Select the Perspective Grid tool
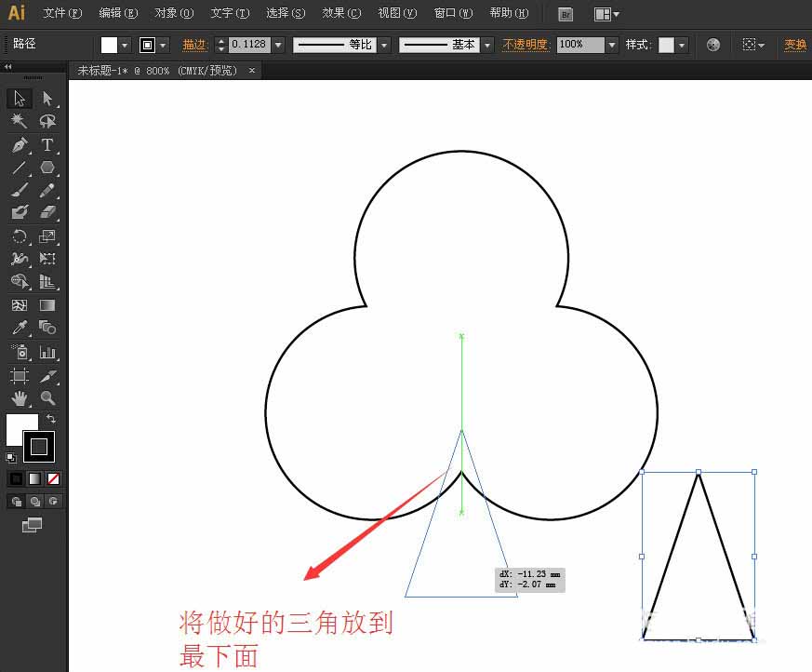This screenshot has width=812, height=672. pyautogui.click(x=47, y=281)
